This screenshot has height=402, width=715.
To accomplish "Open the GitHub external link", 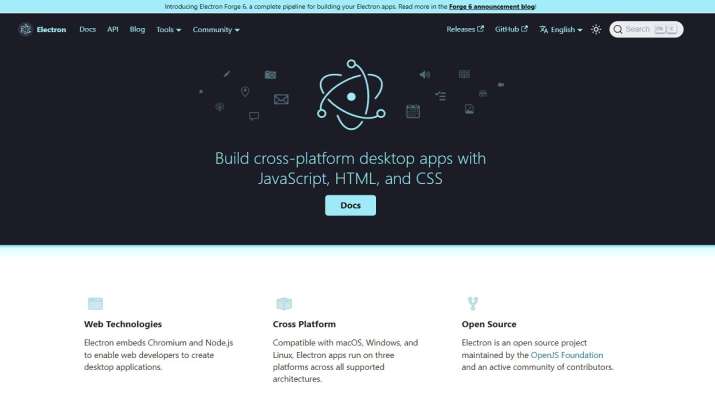I will coord(511,29).
